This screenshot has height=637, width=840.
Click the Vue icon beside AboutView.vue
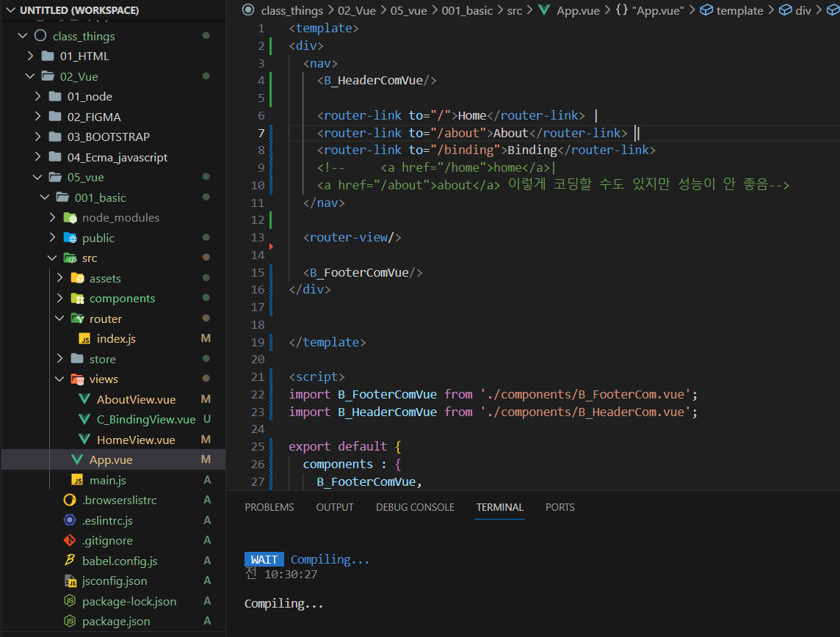click(84, 399)
